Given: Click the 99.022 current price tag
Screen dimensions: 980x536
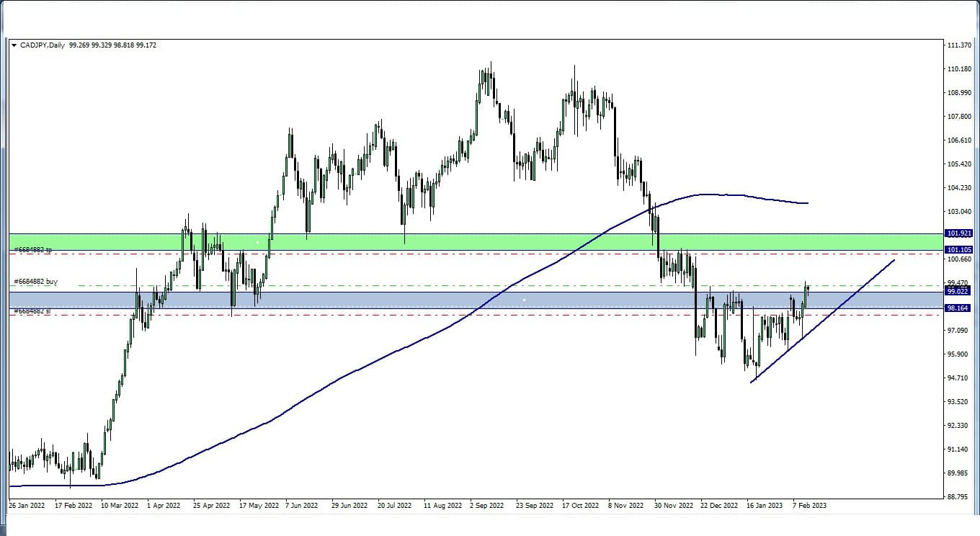Looking at the screenshot, I should [958, 291].
